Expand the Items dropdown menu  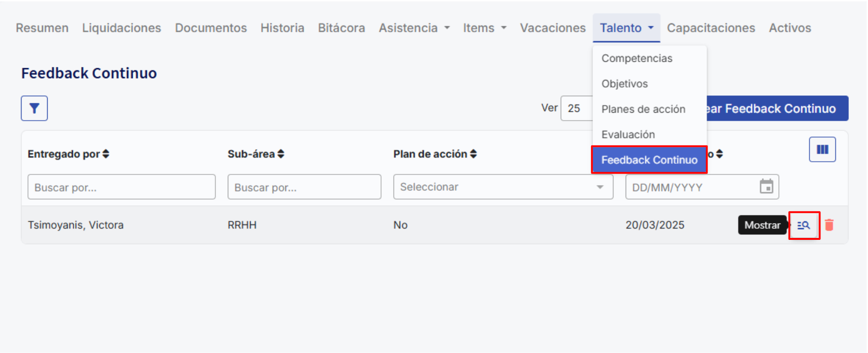pyautogui.click(x=485, y=28)
